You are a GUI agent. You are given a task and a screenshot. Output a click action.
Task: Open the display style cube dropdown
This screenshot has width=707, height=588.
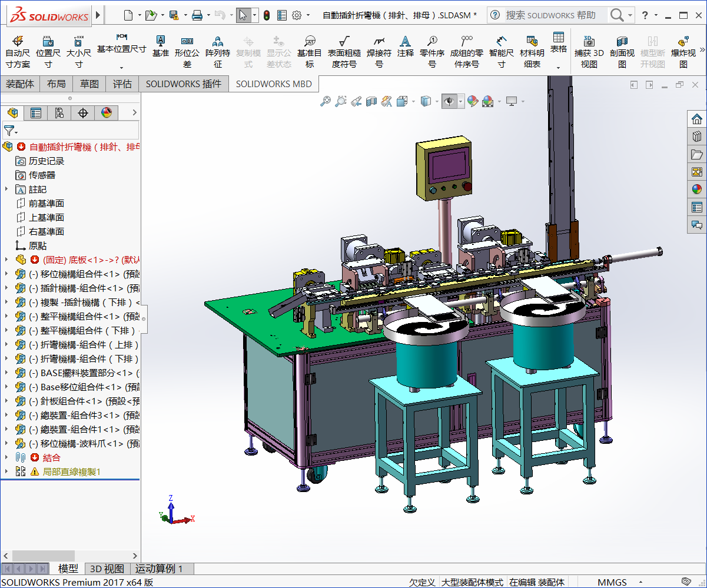[437, 101]
